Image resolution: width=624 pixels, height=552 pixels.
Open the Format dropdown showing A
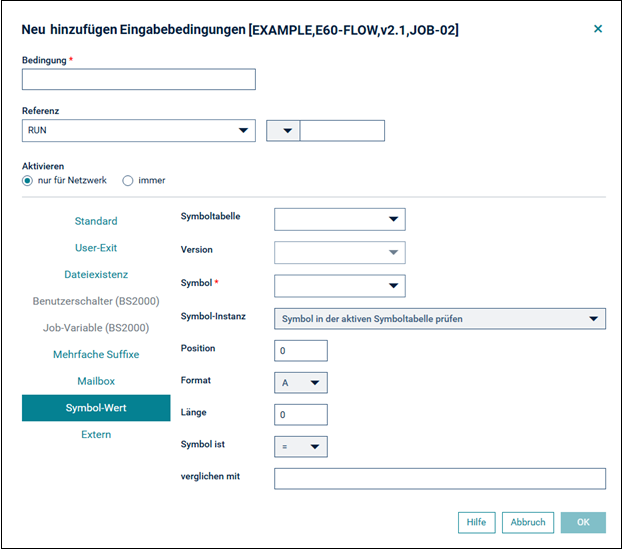[x=301, y=383]
